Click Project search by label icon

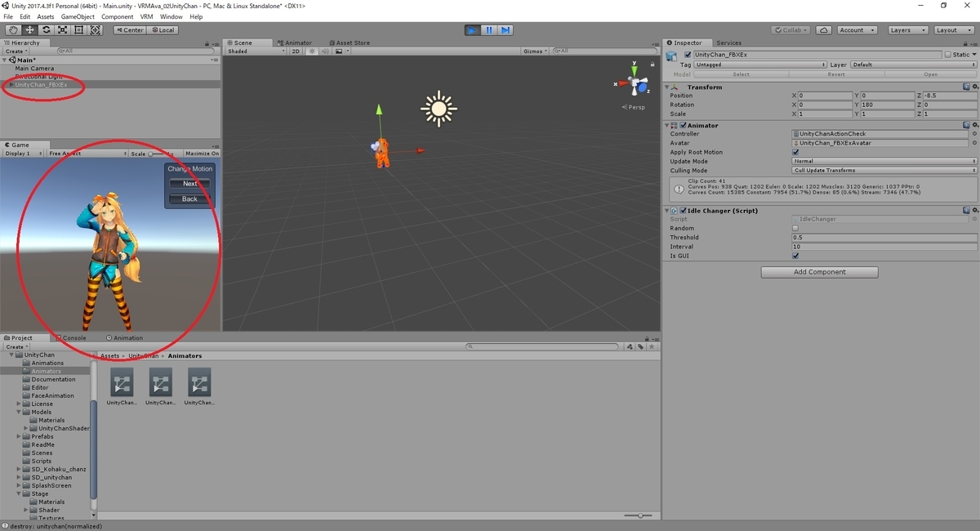640,346
